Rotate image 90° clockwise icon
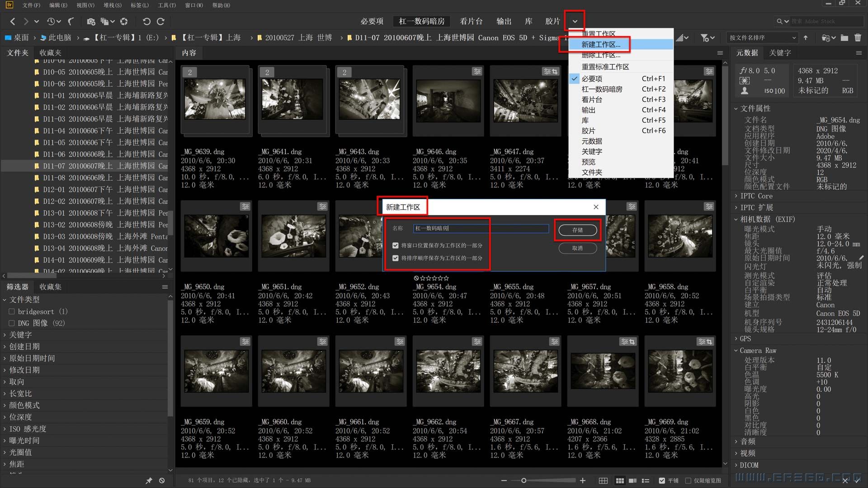Viewport: 868px width, 488px height. 160,21
